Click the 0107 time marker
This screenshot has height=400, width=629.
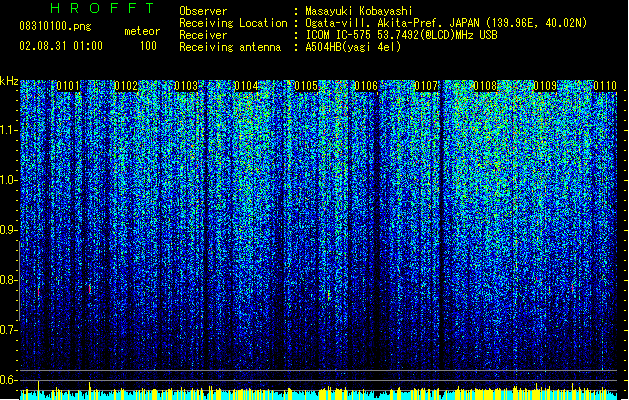point(426,86)
